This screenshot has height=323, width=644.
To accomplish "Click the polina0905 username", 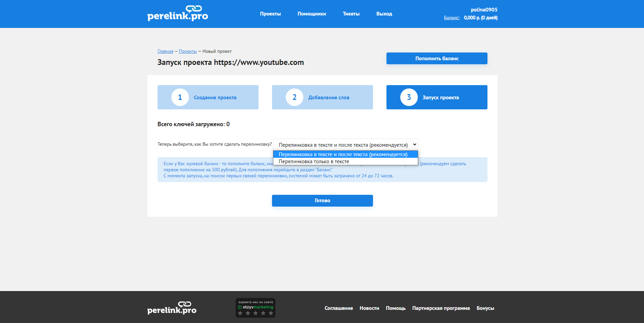I will point(484,10).
